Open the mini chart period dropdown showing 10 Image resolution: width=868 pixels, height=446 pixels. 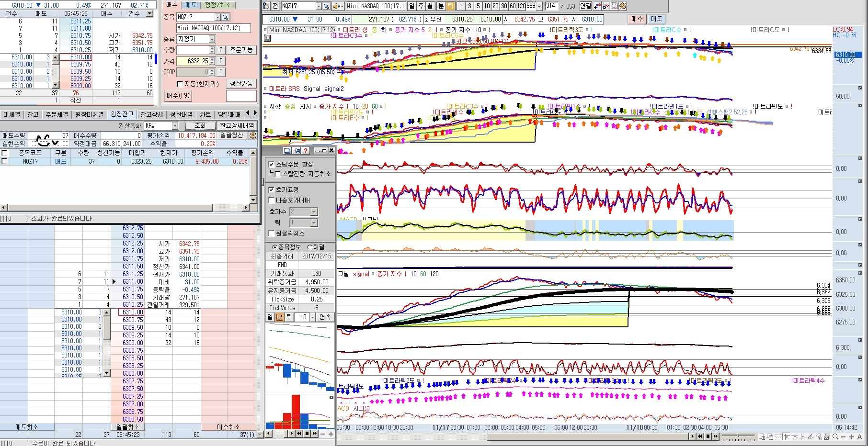click(x=313, y=317)
